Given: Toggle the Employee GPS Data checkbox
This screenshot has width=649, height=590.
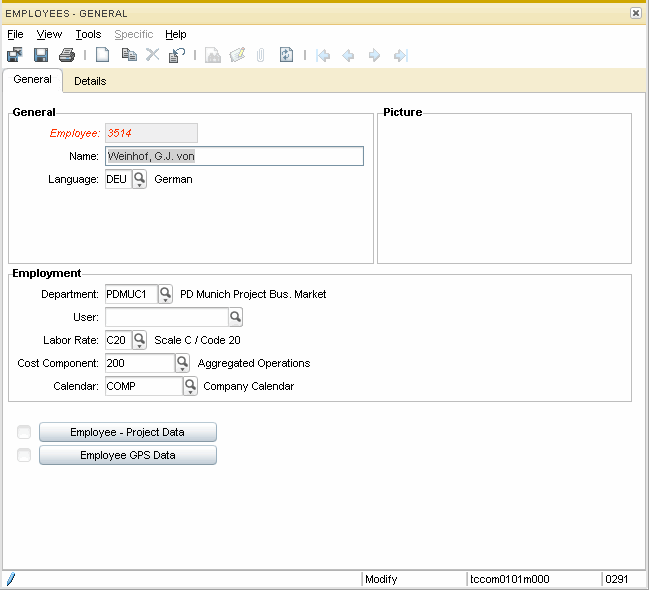Looking at the screenshot, I should click(x=24, y=455).
